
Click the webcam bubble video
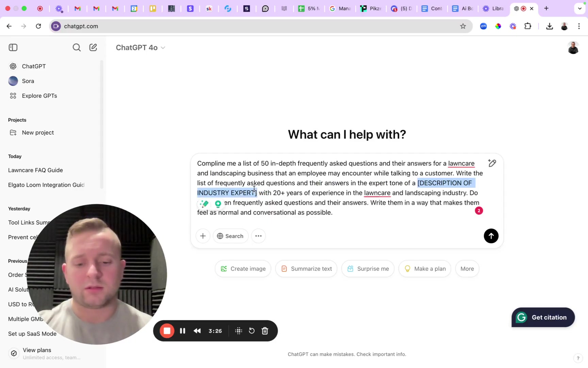(97, 274)
